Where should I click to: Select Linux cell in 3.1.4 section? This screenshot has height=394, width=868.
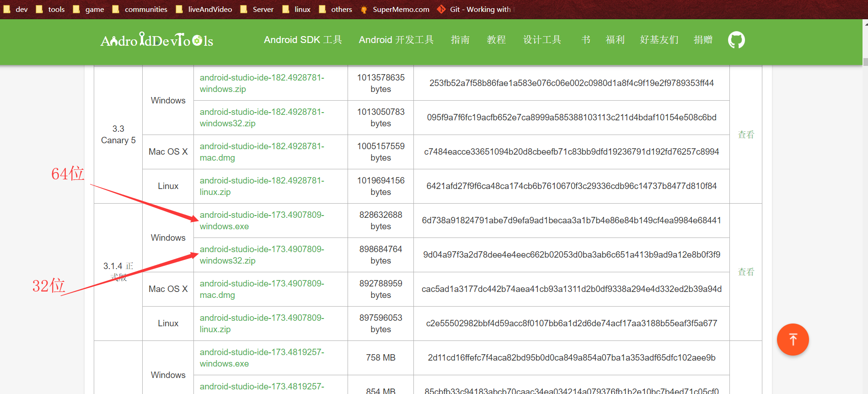pos(168,324)
